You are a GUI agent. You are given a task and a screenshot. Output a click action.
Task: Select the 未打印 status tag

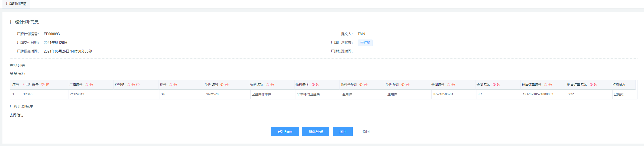[x=365, y=43]
